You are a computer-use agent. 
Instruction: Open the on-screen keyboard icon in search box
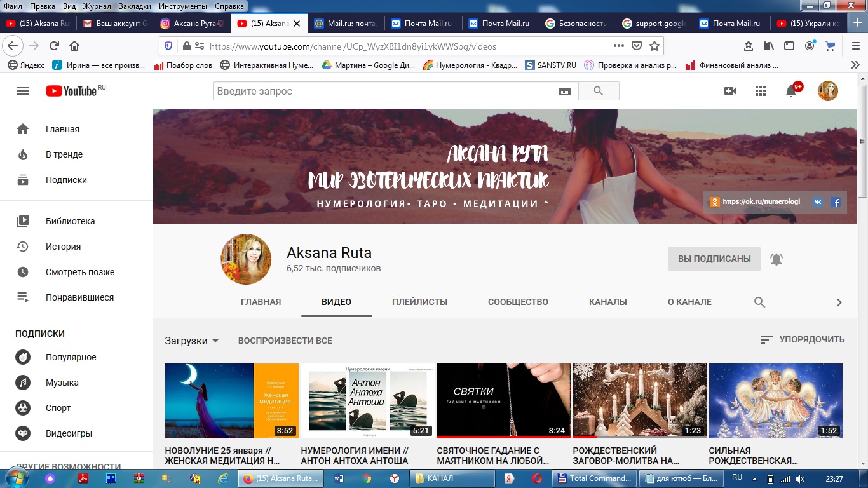(x=564, y=91)
